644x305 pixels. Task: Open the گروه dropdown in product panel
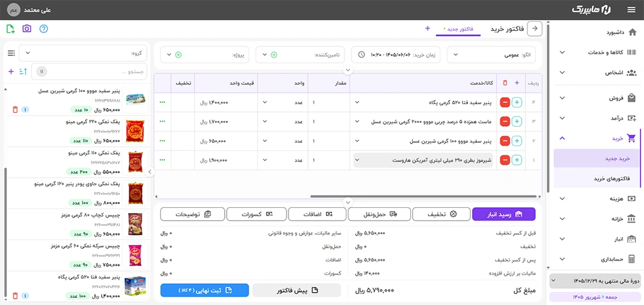tap(83, 53)
